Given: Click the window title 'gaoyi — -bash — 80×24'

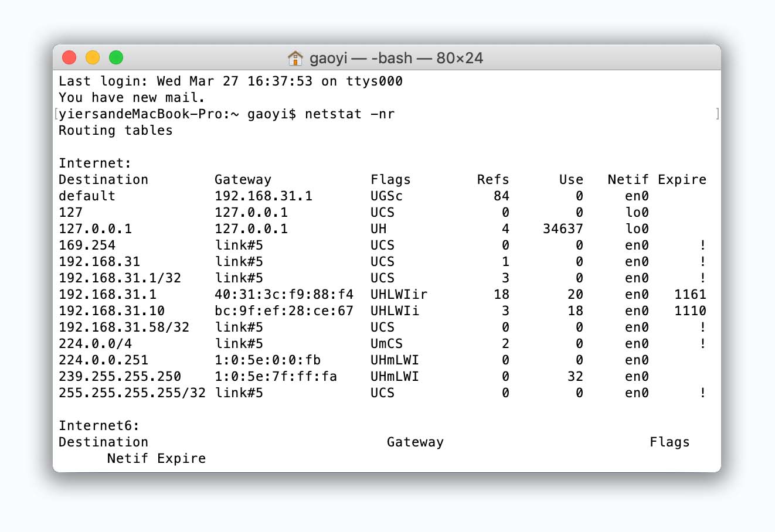Looking at the screenshot, I should 396,58.
